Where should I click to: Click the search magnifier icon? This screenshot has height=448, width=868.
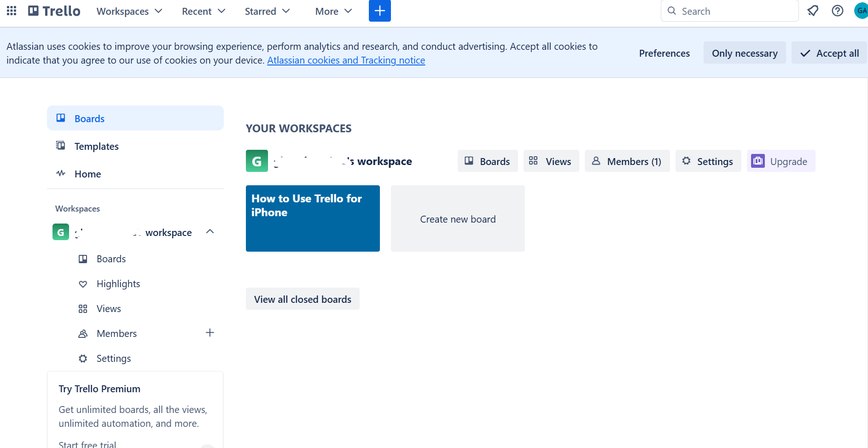tap(672, 11)
